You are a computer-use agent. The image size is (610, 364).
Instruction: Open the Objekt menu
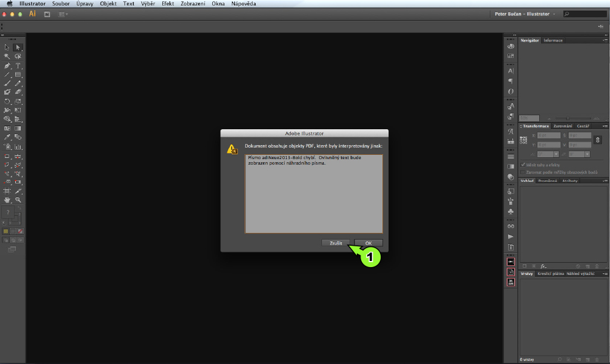click(x=108, y=4)
